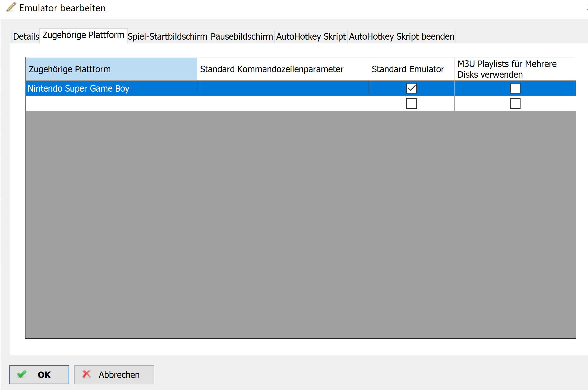
Task: Sort by Zugehörige Plattform column header
Action: point(111,69)
